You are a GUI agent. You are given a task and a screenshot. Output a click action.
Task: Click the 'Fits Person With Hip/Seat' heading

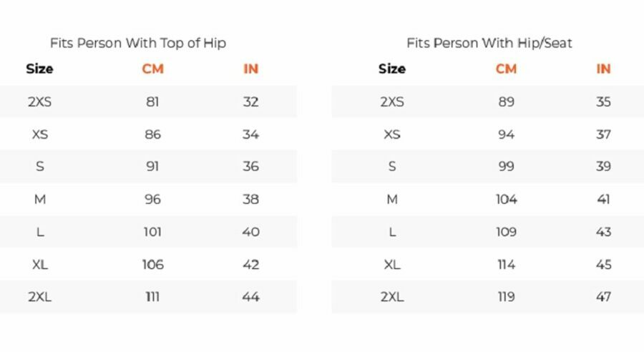(x=489, y=43)
